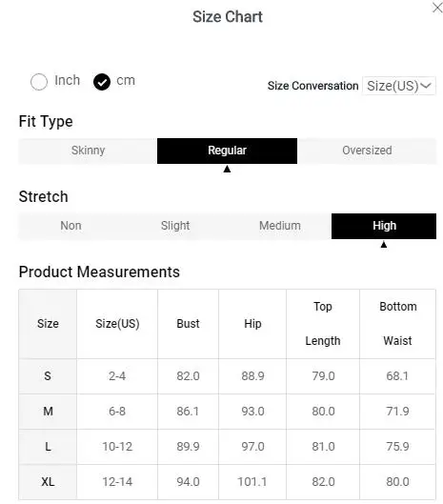443x504 pixels.
Task: Select the cm unit radio button
Action: 102,82
